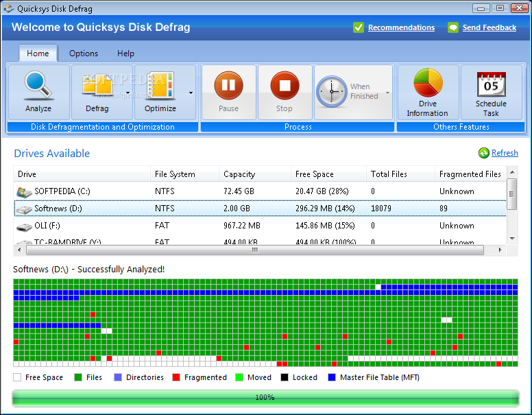The image size is (532, 415).
Task: Click the black Locked legend swatch
Action: pos(285,377)
